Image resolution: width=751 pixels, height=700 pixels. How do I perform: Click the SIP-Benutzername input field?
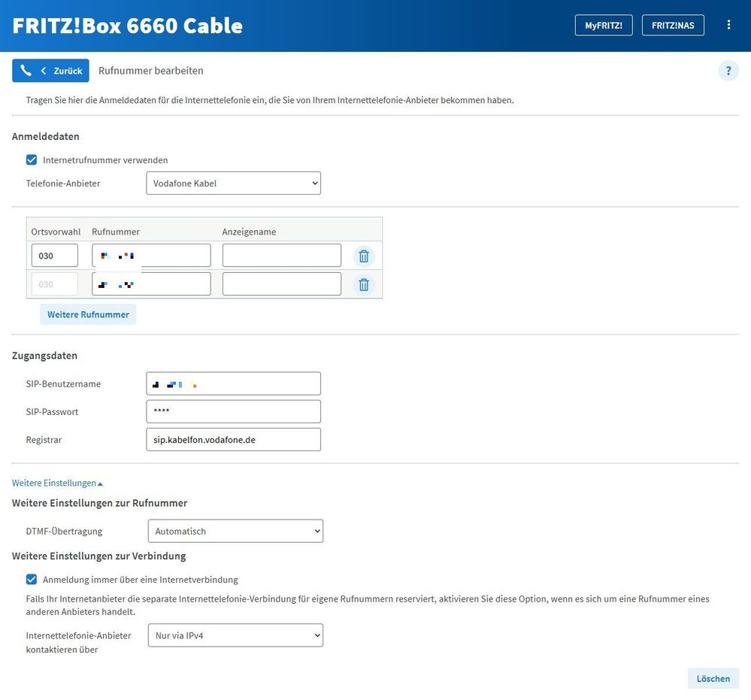pyautogui.click(x=233, y=383)
